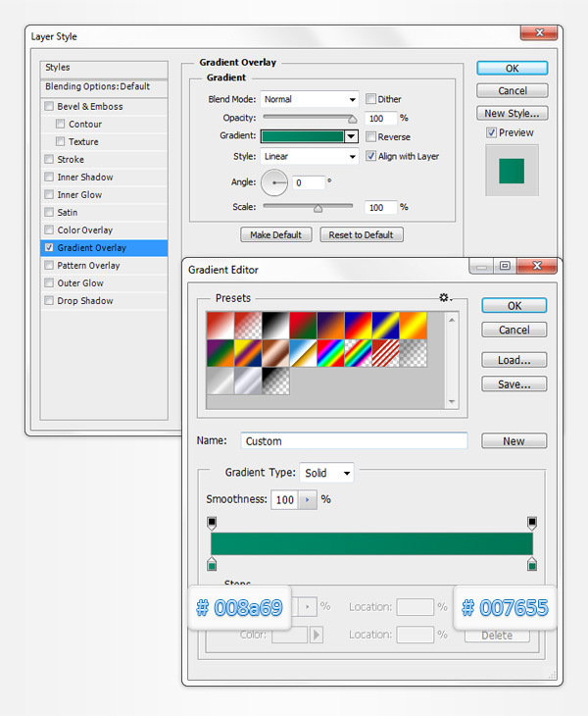588x716 pixels.
Task: Click the right green color stop
Action: (x=532, y=564)
